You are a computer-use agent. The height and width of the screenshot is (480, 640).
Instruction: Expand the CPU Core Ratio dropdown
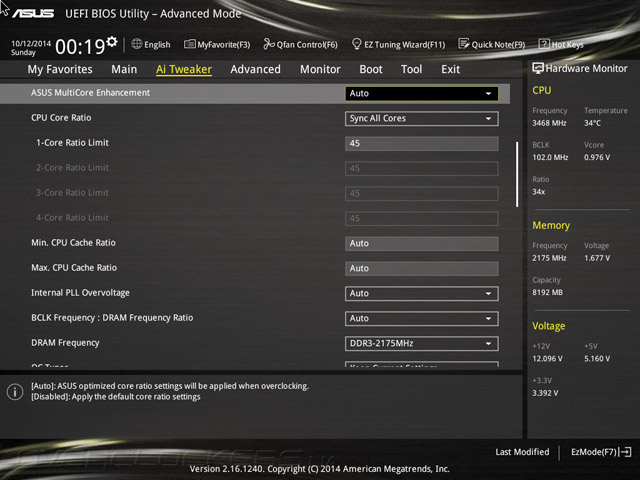click(x=422, y=118)
